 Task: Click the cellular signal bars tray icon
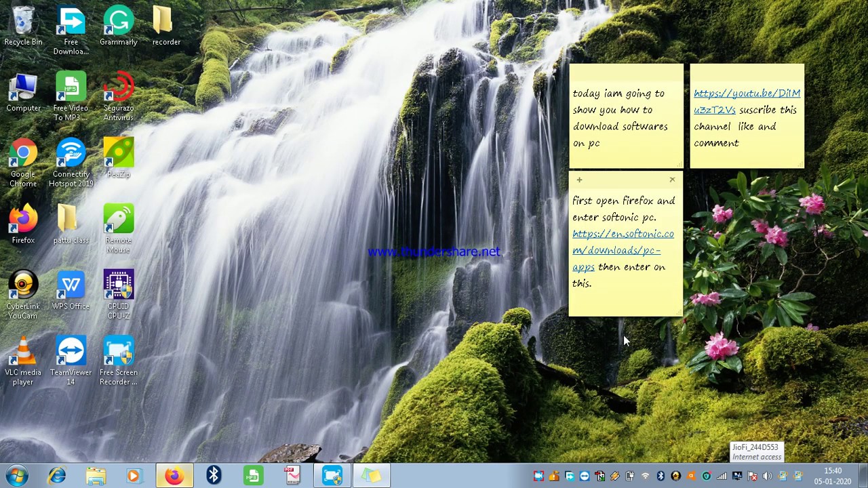(x=722, y=476)
